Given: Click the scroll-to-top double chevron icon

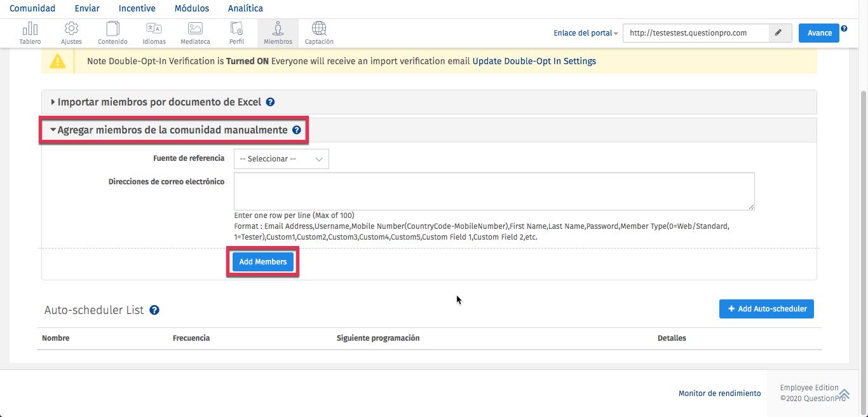Looking at the screenshot, I should click(x=844, y=393).
